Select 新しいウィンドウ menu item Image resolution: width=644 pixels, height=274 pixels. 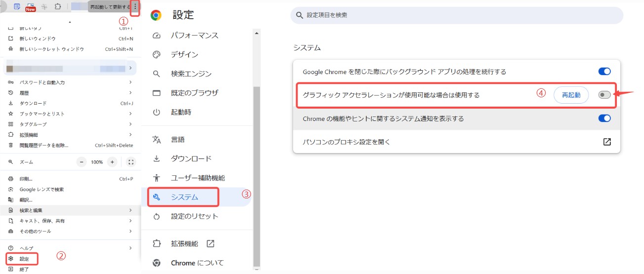pyautogui.click(x=70, y=39)
